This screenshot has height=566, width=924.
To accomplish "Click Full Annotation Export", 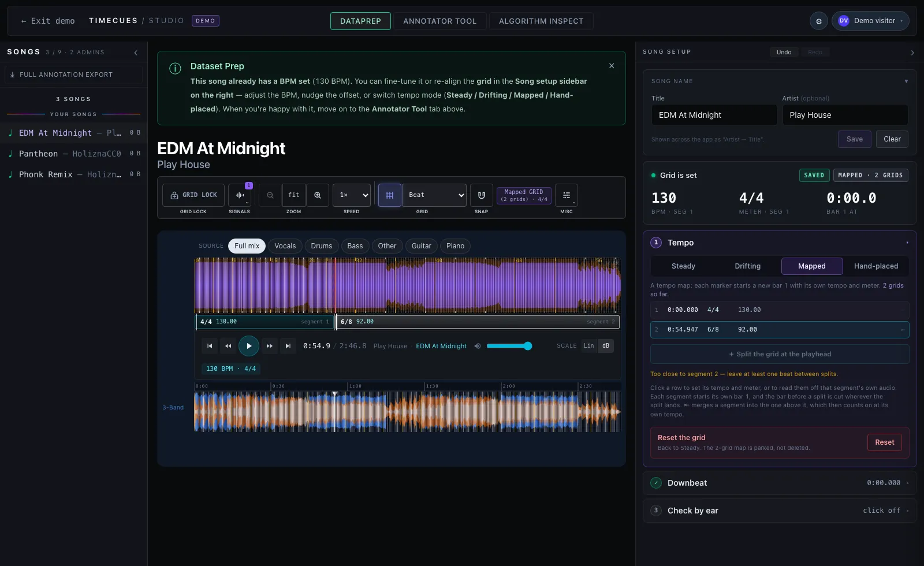I will [x=73, y=75].
